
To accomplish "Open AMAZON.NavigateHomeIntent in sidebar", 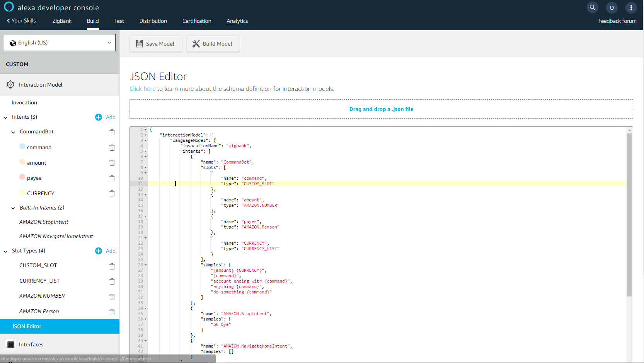I will tap(56, 236).
